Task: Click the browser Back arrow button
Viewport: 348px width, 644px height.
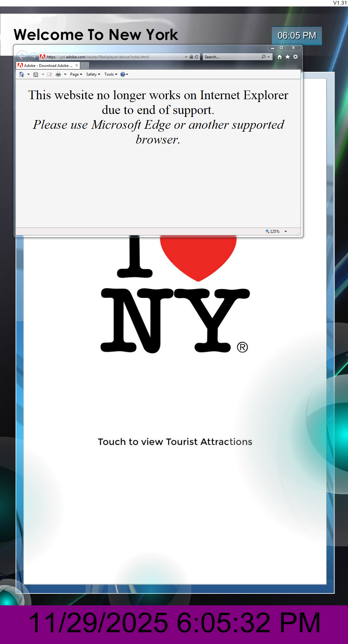Action: click(x=22, y=57)
